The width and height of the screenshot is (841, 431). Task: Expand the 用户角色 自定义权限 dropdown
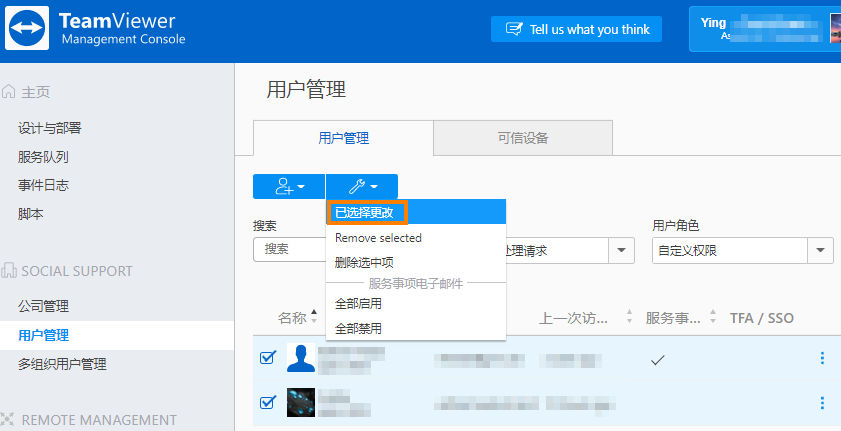pyautogui.click(x=820, y=250)
